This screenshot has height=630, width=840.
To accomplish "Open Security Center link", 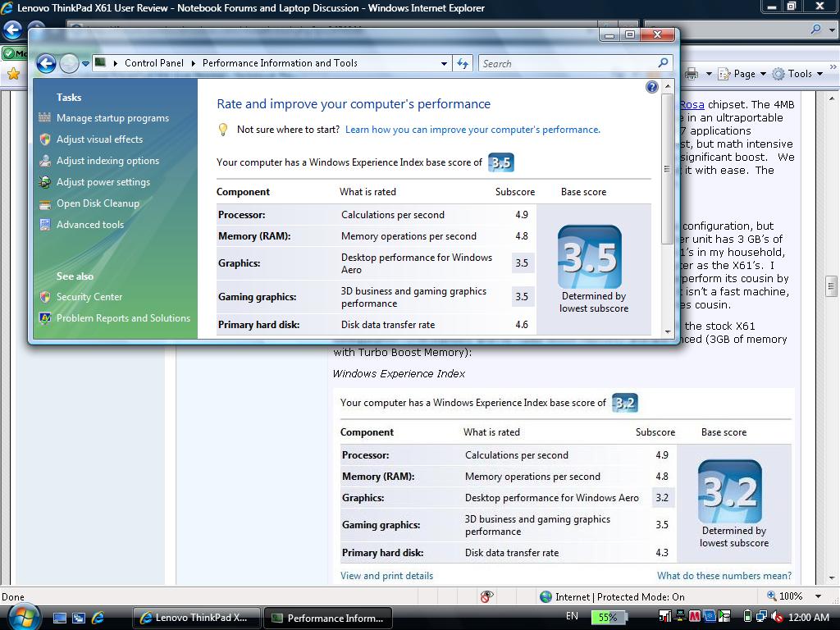I will (x=89, y=297).
